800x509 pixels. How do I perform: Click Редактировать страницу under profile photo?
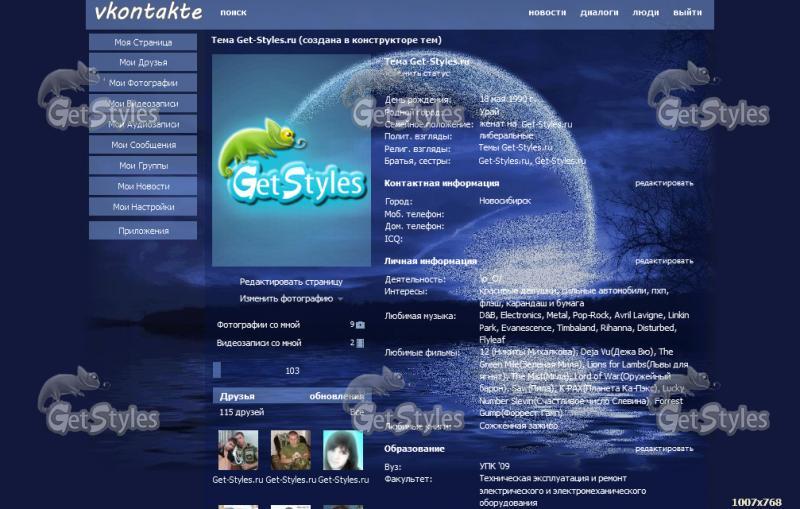click(290, 282)
